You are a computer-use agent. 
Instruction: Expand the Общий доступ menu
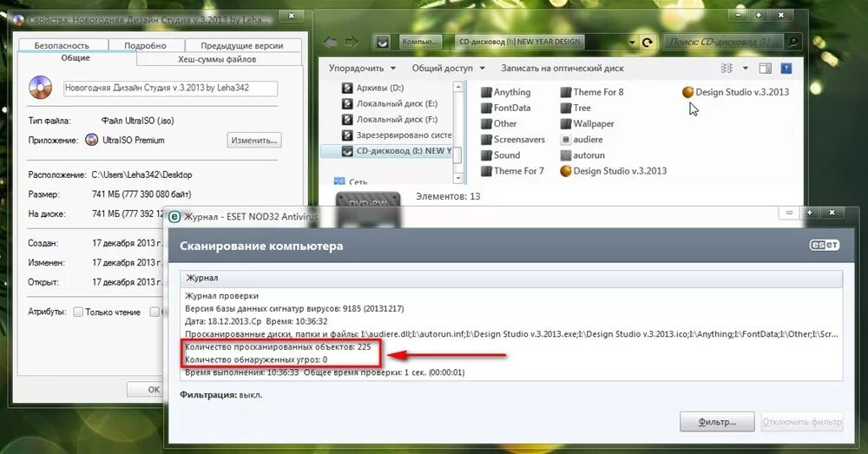(448, 68)
